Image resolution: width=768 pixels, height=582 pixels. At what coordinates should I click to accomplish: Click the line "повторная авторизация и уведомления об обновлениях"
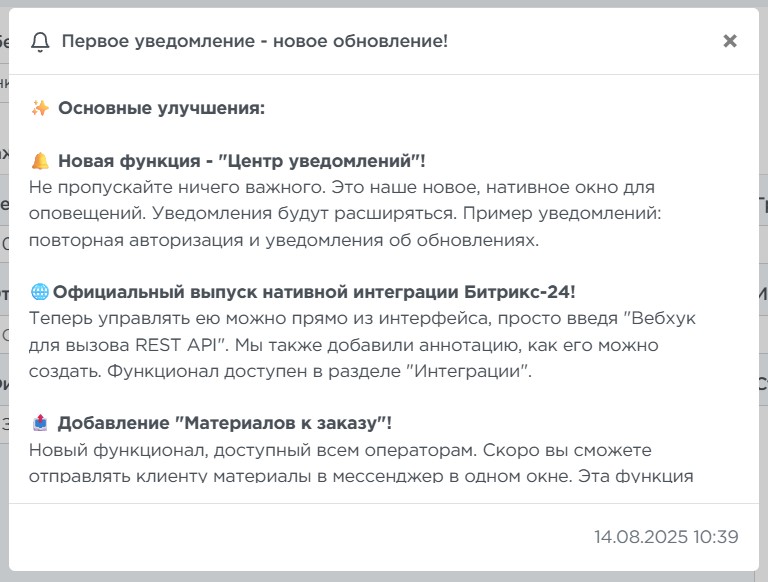(284, 240)
